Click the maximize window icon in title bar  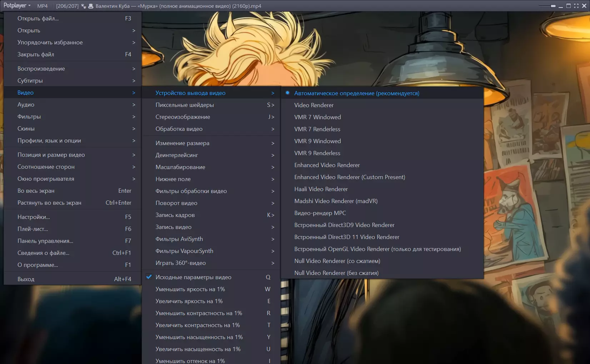pos(568,6)
